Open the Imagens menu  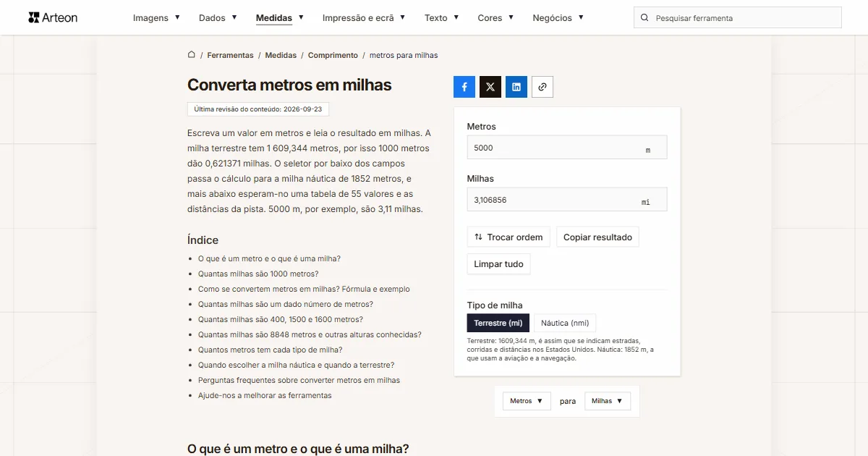click(156, 17)
